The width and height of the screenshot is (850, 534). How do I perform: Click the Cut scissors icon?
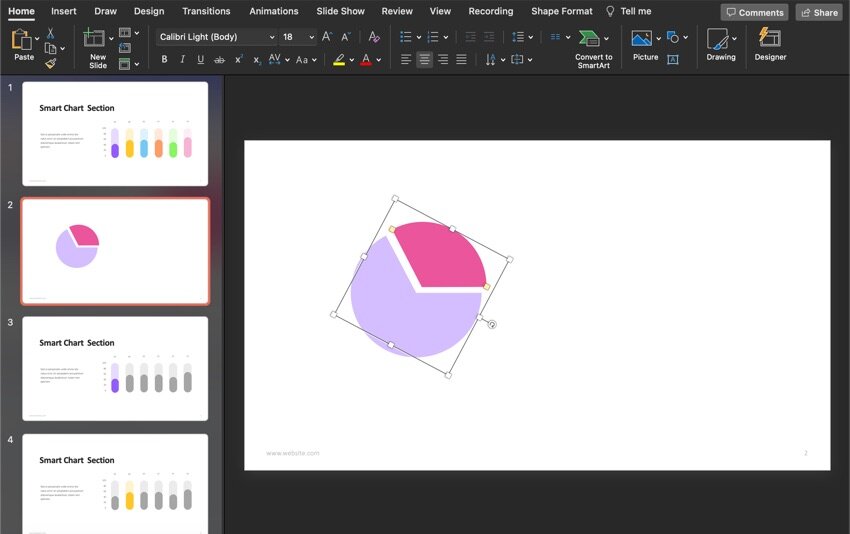pos(50,33)
